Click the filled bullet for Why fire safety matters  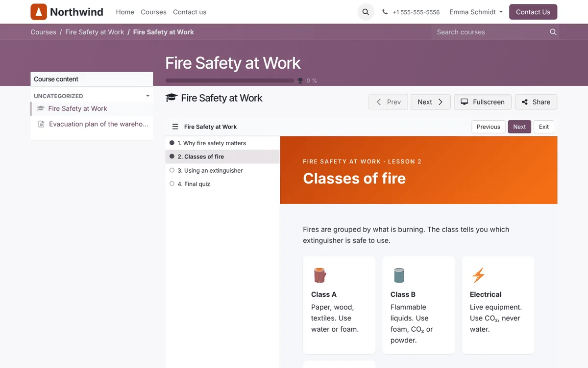(172, 143)
